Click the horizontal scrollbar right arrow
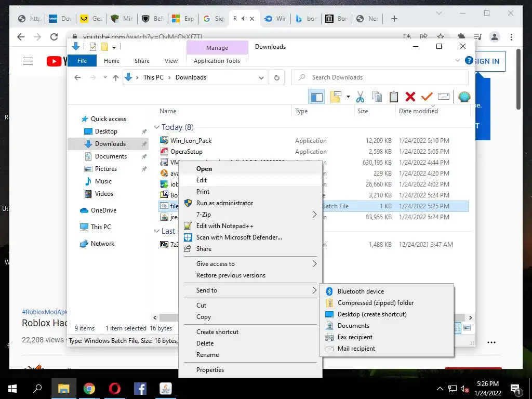Image resolution: width=532 pixels, height=399 pixels. (470, 318)
